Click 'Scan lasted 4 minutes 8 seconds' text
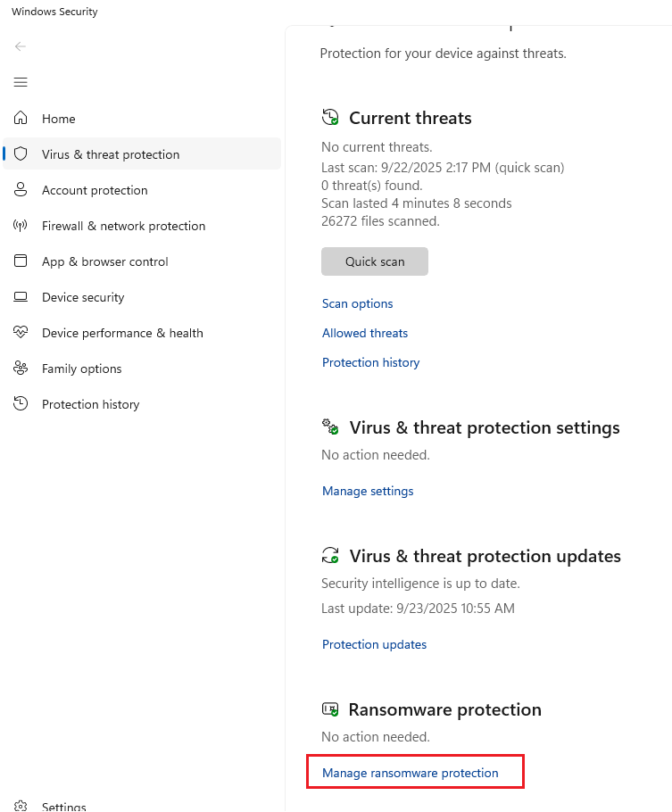This screenshot has width=672, height=812. (x=416, y=203)
